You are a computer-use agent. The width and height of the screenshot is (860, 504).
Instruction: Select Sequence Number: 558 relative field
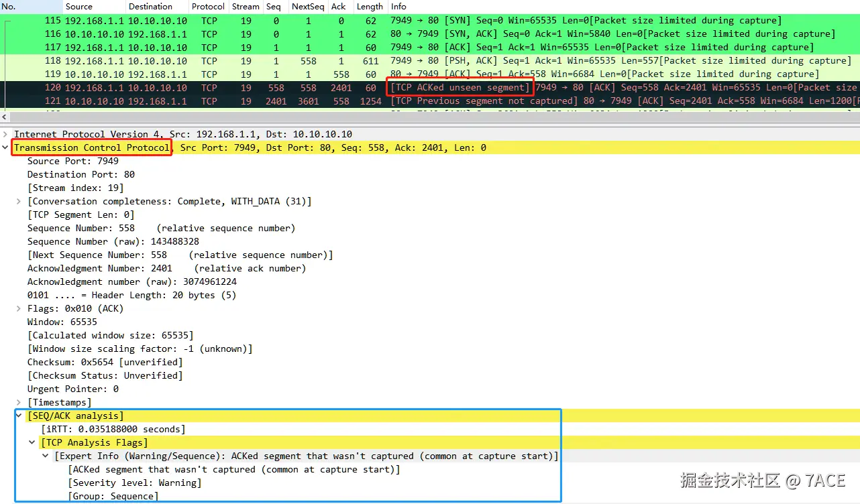pos(161,228)
